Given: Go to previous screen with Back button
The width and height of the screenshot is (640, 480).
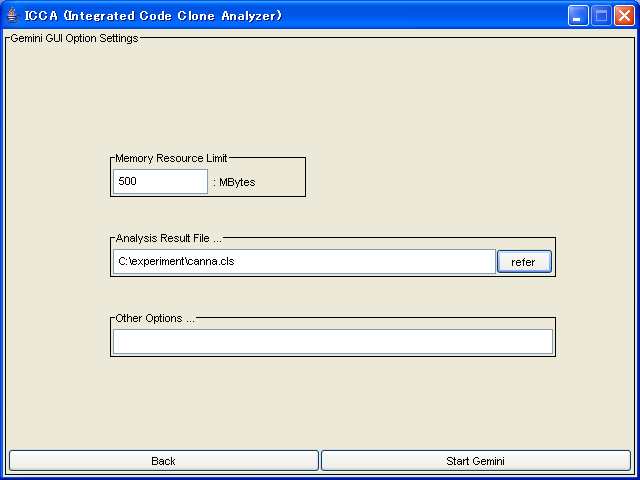Looking at the screenshot, I should (x=163, y=461).
